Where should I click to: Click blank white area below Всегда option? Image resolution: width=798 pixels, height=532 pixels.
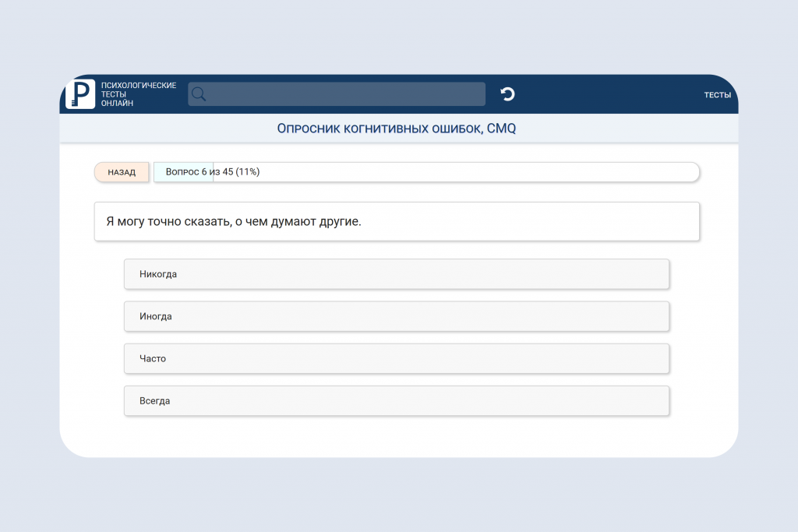(397, 436)
